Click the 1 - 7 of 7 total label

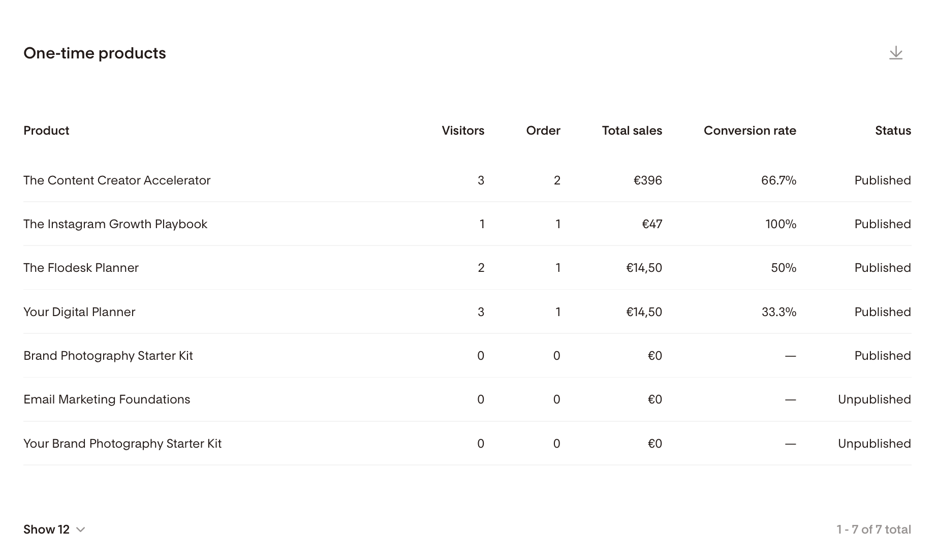tap(873, 530)
